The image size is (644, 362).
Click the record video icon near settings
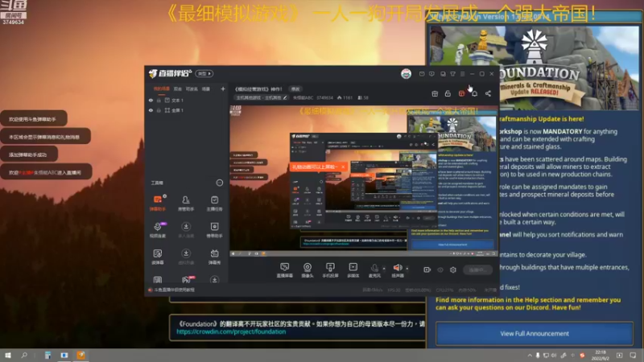click(x=427, y=269)
